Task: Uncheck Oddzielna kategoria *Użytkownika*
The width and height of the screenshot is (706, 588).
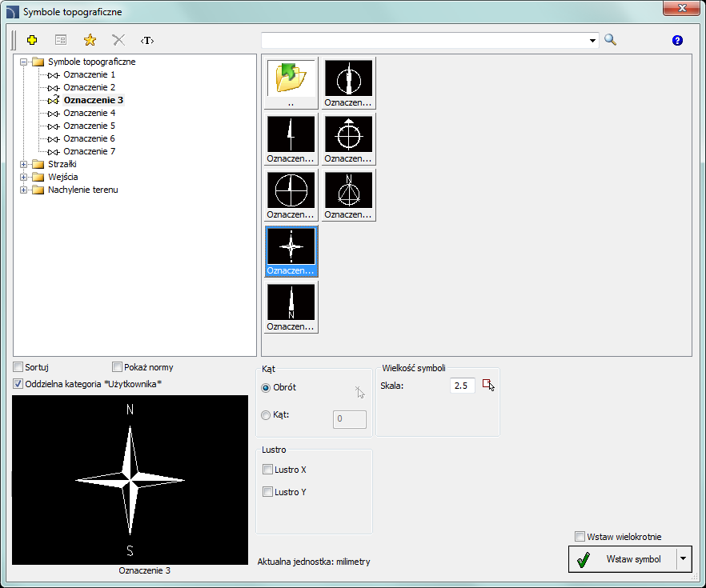Action: 18,384
